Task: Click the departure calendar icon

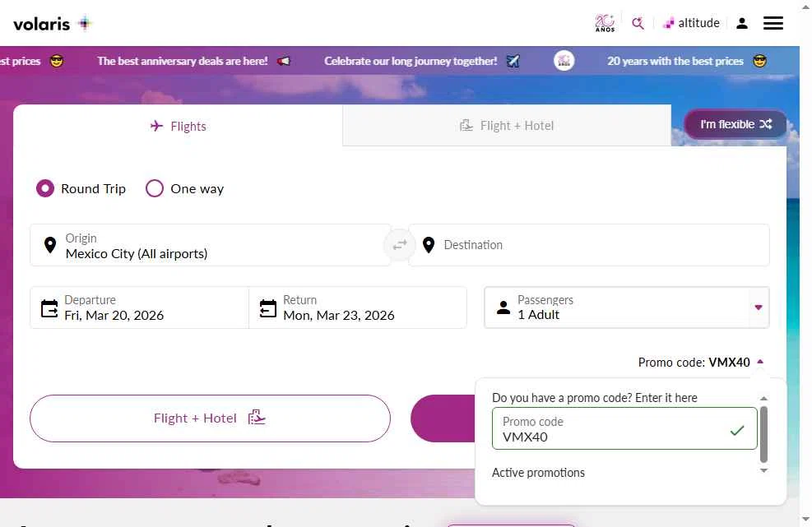Action: [x=49, y=308]
